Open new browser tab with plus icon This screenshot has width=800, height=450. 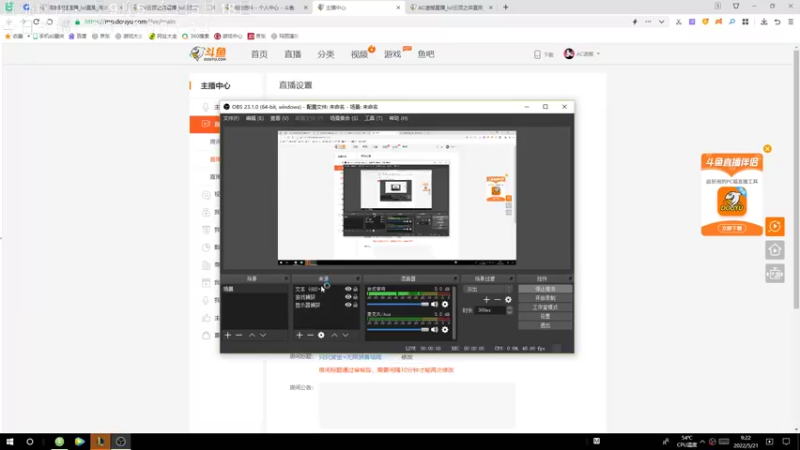point(506,7)
